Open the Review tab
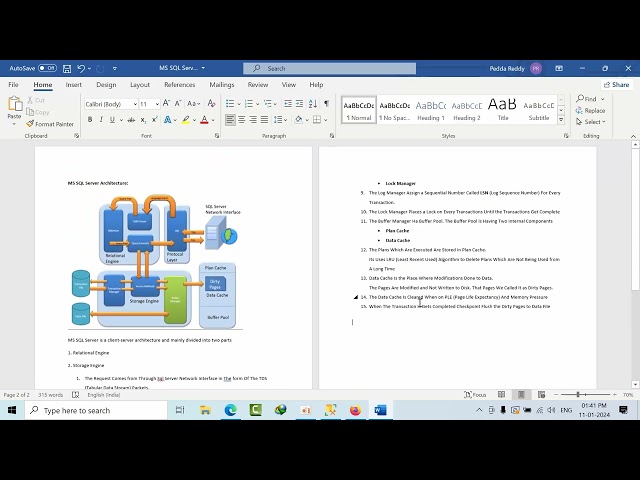640x480 pixels. coord(258,84)
